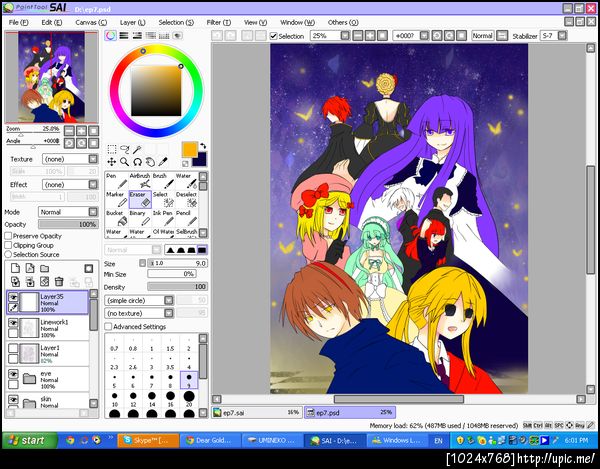Enable Preserve Opacity checkbox
600x469 pixels.
8,236
